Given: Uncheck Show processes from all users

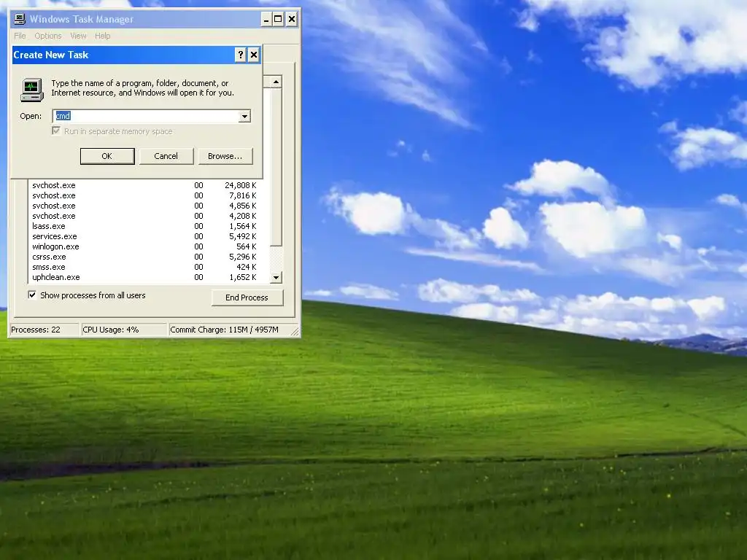Looking at the screenshot, I should 32,295.
